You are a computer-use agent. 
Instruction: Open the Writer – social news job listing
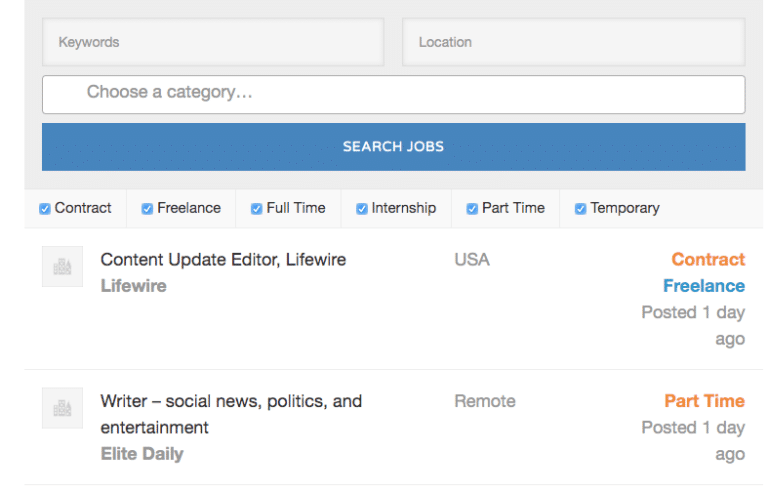pyautogui.click(x=231, y=402)
